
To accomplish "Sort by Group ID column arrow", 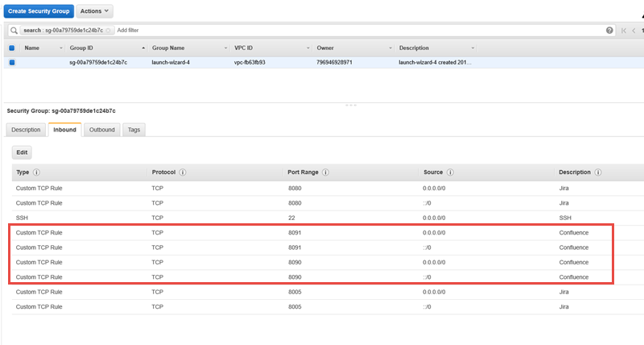I will (x=143, y=48).
